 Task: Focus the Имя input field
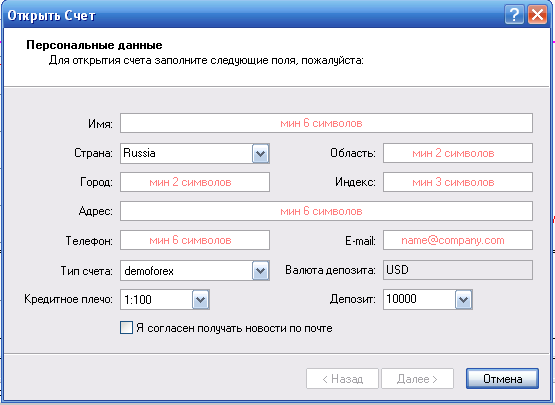click(326, 123)
